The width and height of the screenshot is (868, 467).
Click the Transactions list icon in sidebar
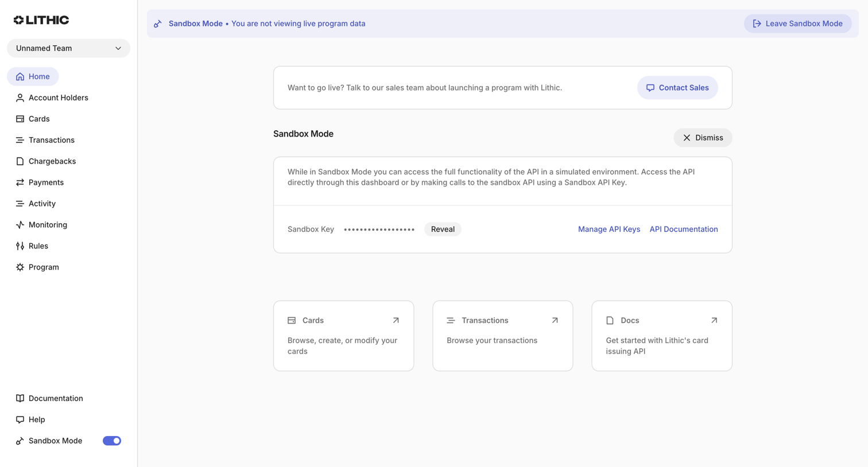coord(20,140)
